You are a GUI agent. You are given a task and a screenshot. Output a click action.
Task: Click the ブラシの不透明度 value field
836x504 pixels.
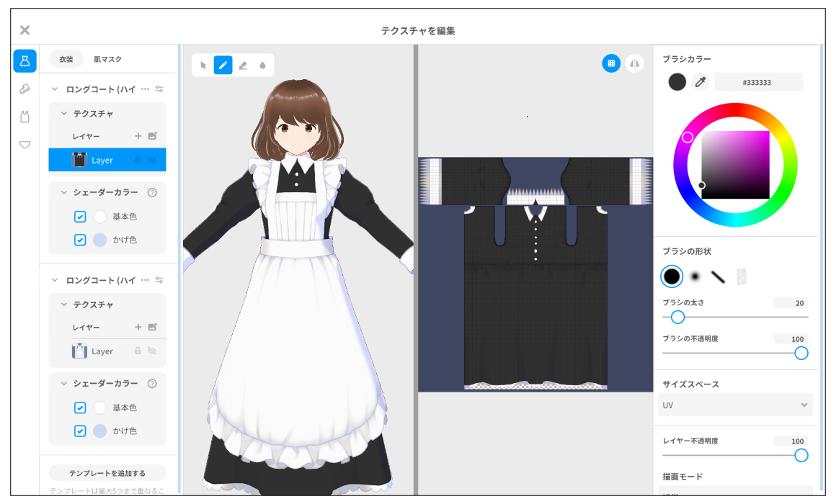coord(791,339)
